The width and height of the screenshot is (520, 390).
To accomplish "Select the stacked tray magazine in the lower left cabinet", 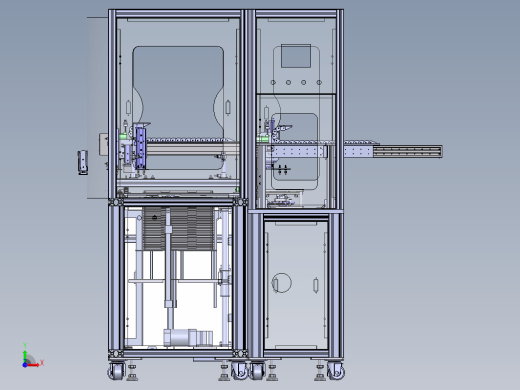I will click(x=178, y=228).
